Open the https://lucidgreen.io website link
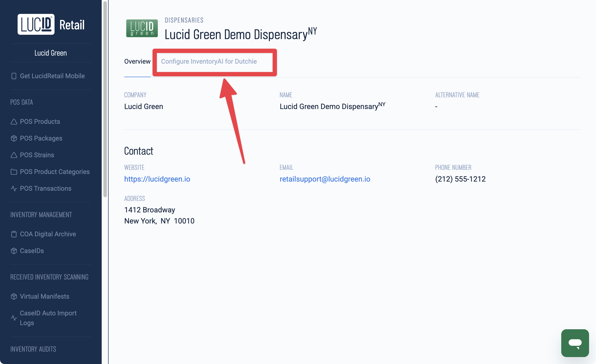596x364 pixels. [157, 179]
